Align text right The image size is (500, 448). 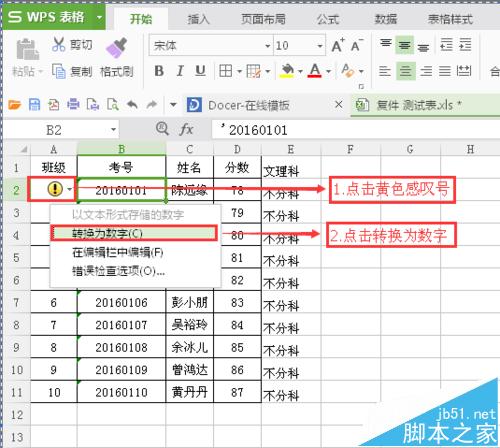point(426,71)
